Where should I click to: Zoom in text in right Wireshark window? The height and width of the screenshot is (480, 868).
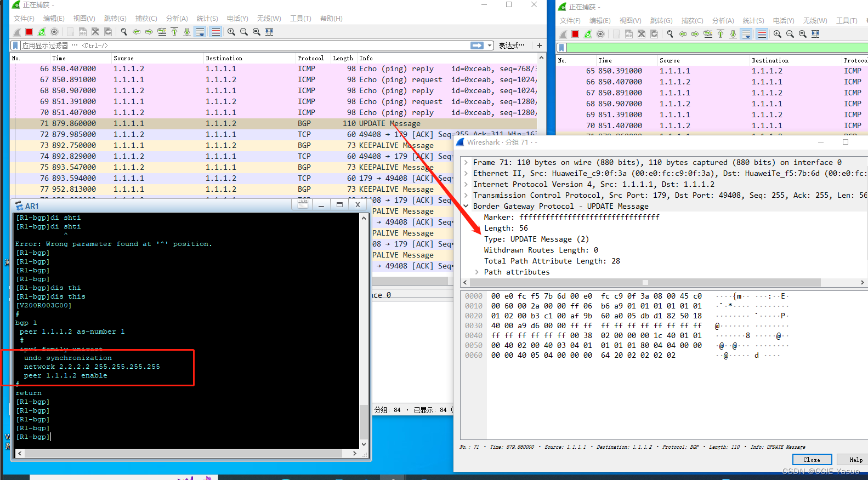778,34
